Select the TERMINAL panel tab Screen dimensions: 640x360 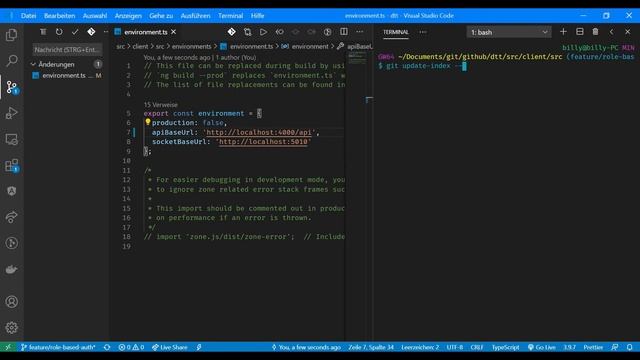pyautogui.click(x=396, y=32)
